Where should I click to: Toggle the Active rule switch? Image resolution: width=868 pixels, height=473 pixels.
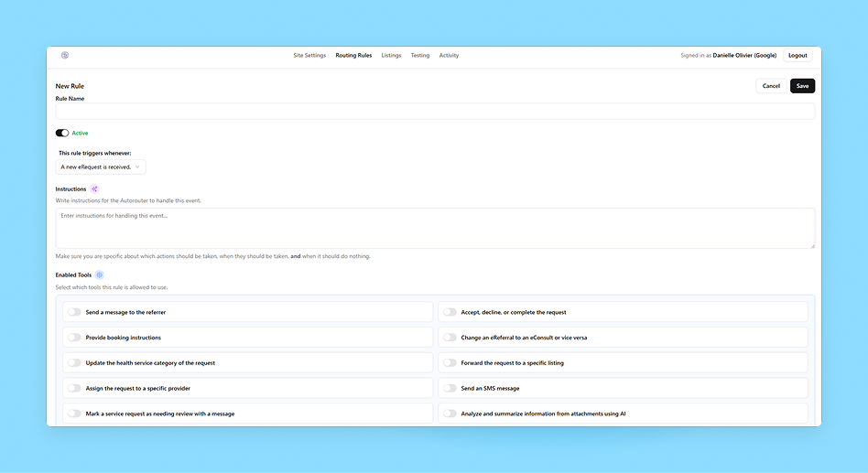[x=62, y=133]
